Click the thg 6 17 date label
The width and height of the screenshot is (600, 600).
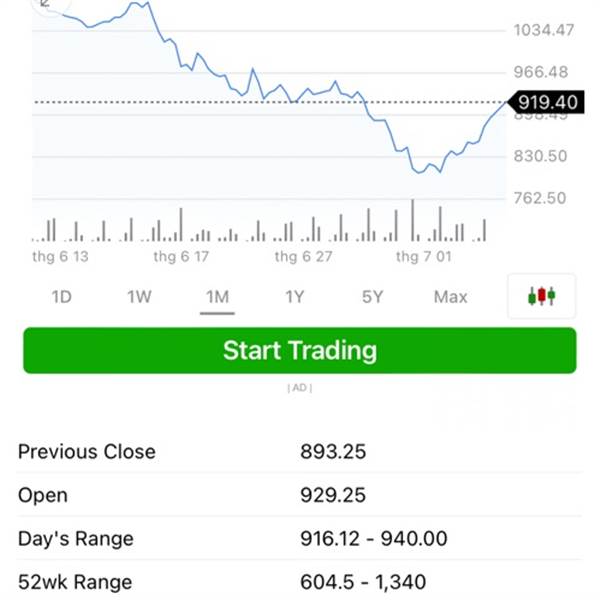pos(181,257)
